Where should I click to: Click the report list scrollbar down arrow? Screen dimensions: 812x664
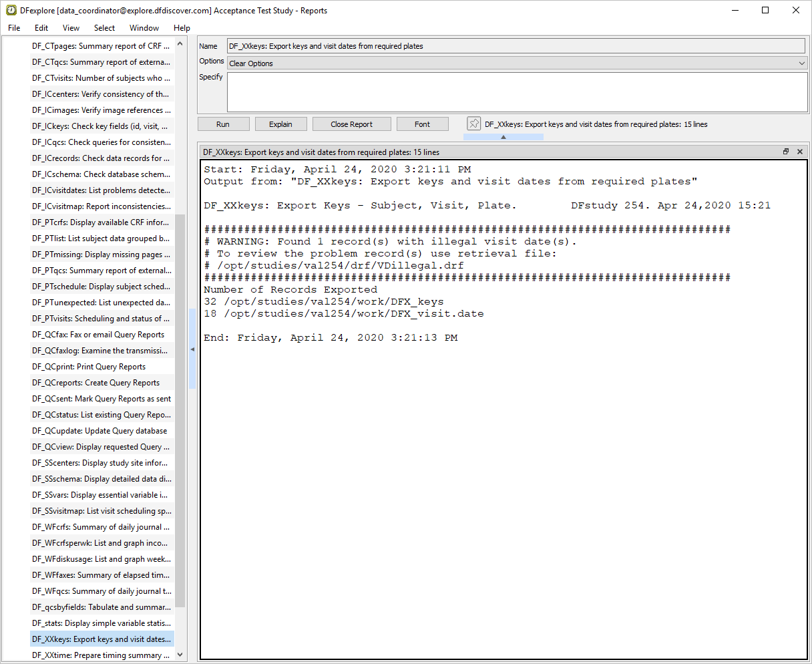(x=180, y=655)
